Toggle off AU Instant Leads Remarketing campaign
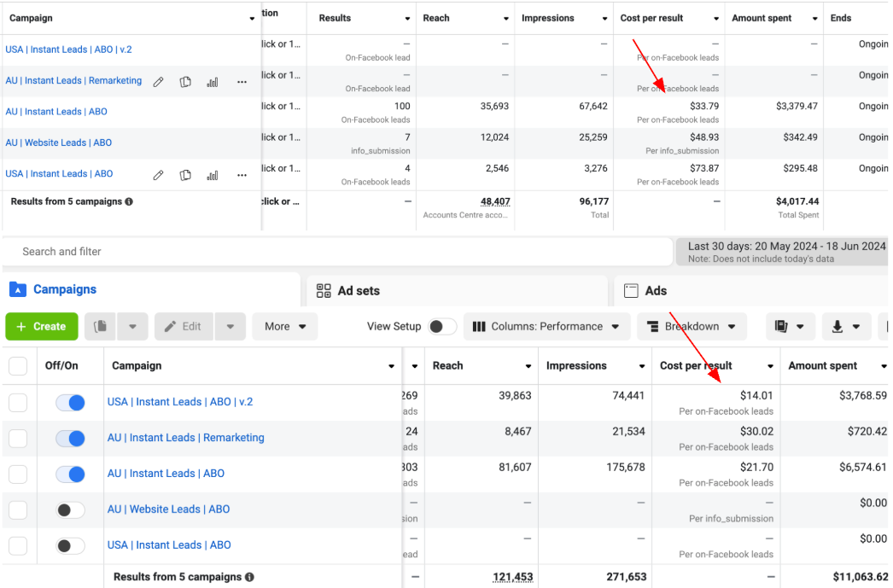 (70, 439)
